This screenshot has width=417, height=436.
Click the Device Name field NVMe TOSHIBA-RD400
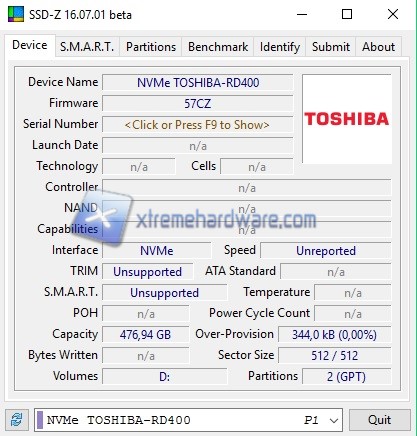pyautogui.click(x=198, y=83)
